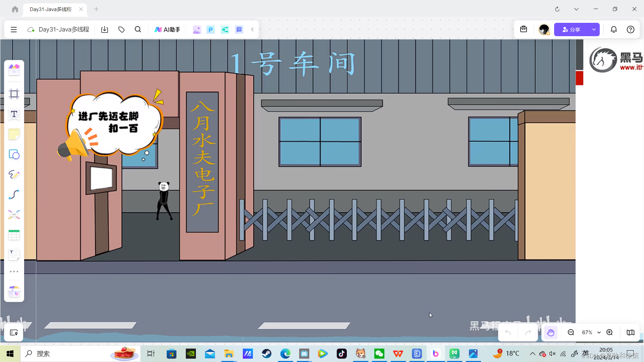Toggle the hand pan mode
The image size is (644, 362).
coord(550,332)
